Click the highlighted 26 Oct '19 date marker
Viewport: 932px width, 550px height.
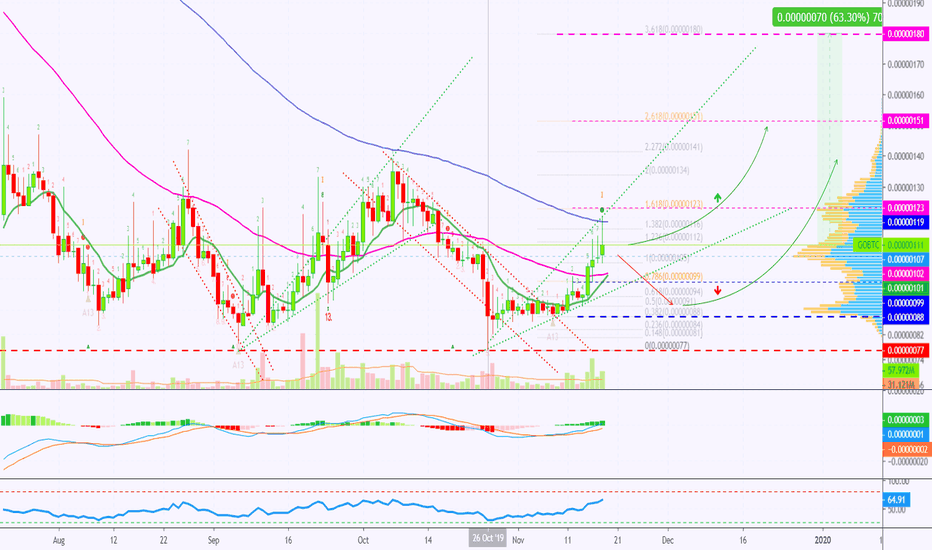pyautogui.click(x=487, y=539)
